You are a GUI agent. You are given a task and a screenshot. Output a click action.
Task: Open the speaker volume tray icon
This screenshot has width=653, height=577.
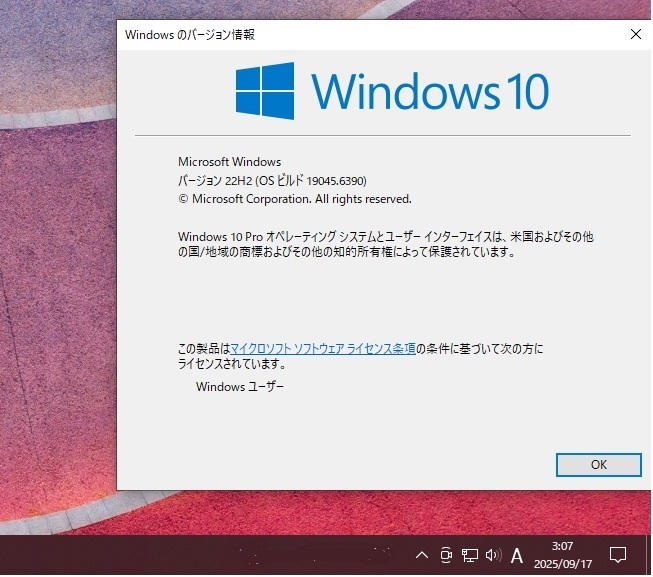[x=494, y=556]
